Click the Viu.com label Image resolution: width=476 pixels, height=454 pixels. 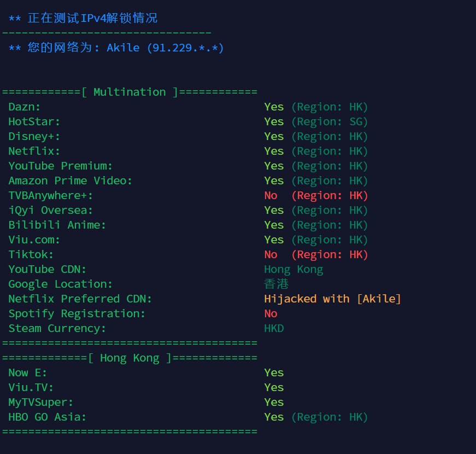point(34,240)
